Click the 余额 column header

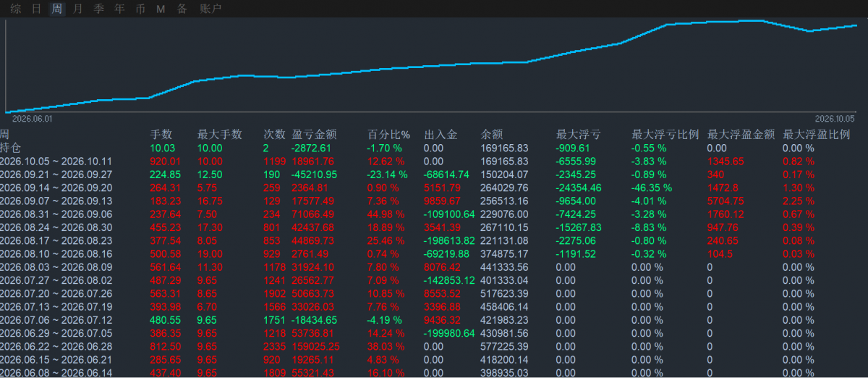point(492,135)
